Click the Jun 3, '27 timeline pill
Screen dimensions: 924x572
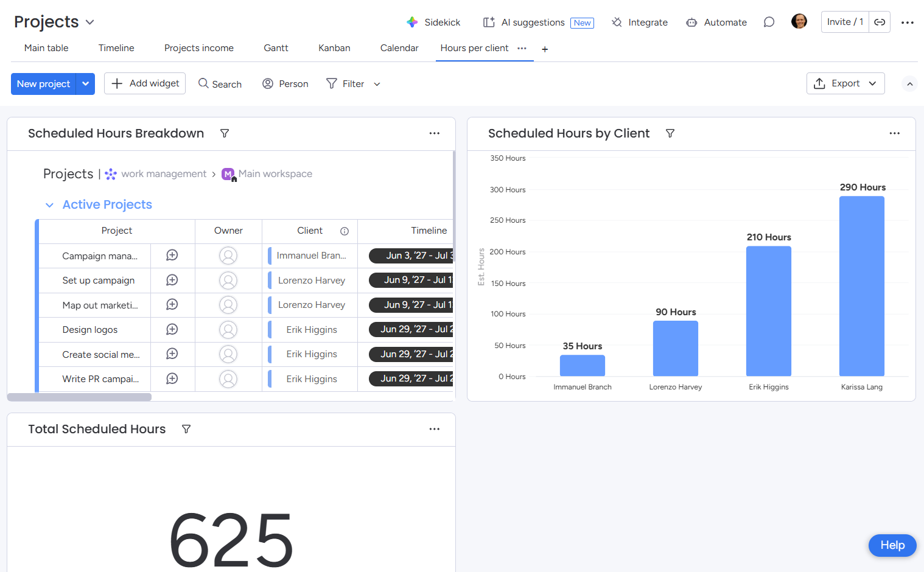[411, 256]
